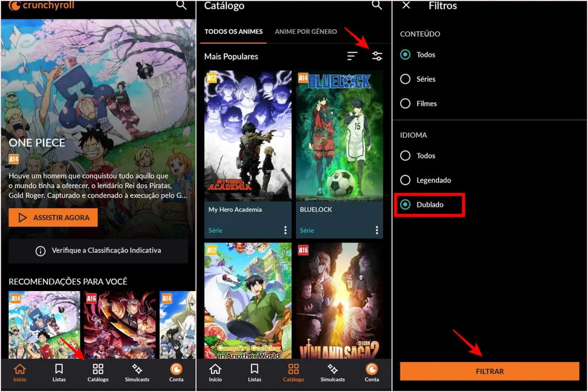This screenshot has width=588, height=392.
Task: Switch to TODOS OS ANIMES tab
Action: point(233,32)
